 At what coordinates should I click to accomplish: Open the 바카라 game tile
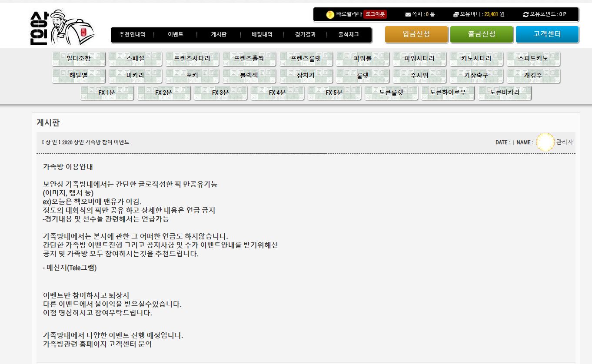pos(136,75)
